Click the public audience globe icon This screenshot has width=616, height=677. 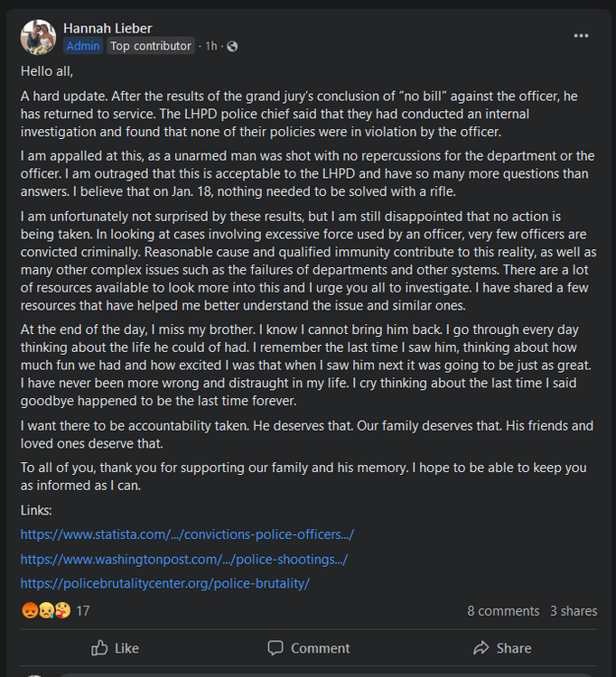coord(233,46)
